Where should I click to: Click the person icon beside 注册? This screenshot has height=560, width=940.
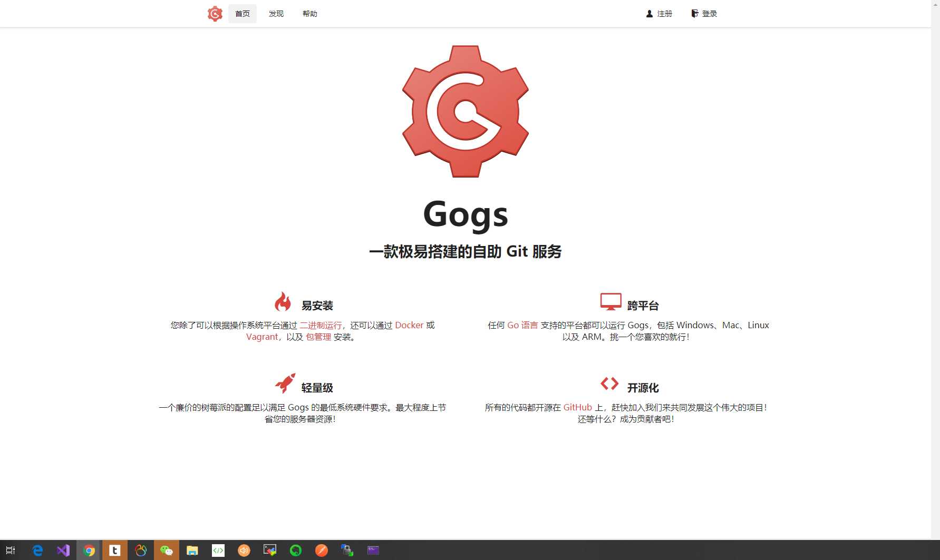point(650,14)
